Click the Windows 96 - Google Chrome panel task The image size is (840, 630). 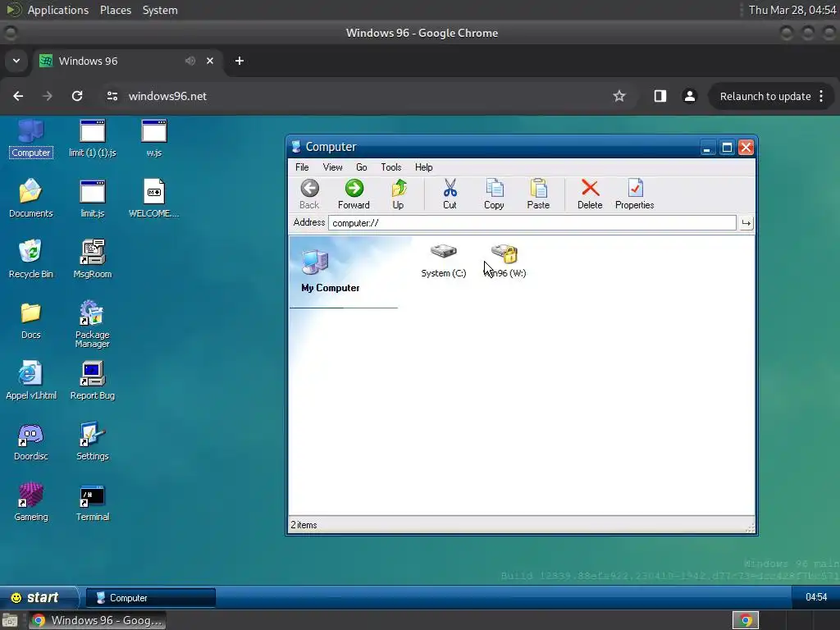tap(97, 620)
